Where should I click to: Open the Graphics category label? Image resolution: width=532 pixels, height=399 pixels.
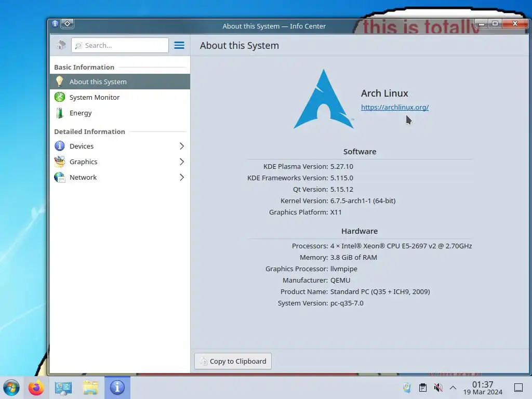pyautogui.click(x=84, y=162)
